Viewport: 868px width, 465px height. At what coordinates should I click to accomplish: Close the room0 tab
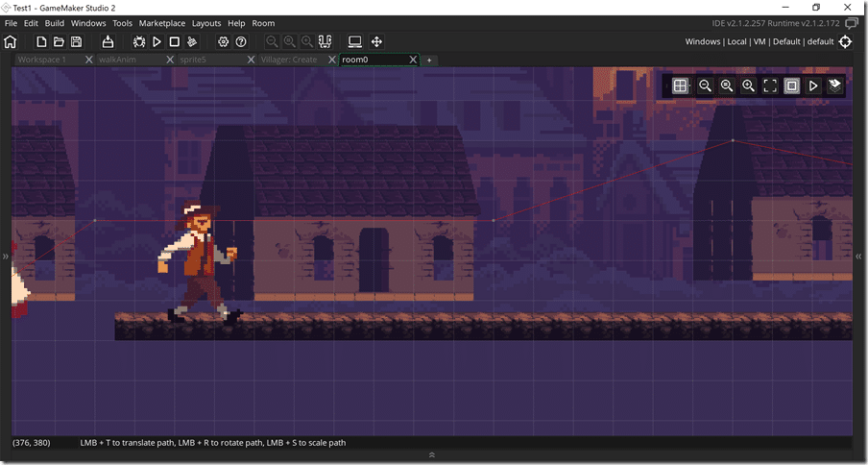pos(413,60)
